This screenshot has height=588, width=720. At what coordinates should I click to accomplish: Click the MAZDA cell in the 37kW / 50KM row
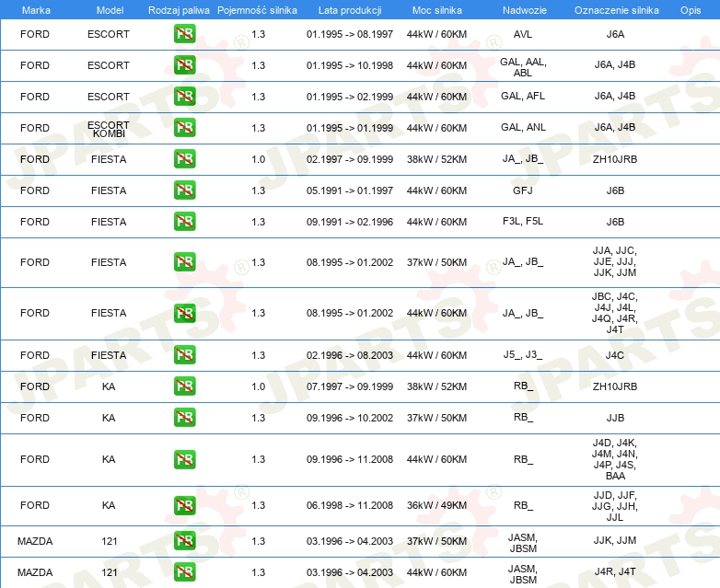pos(35,541)
